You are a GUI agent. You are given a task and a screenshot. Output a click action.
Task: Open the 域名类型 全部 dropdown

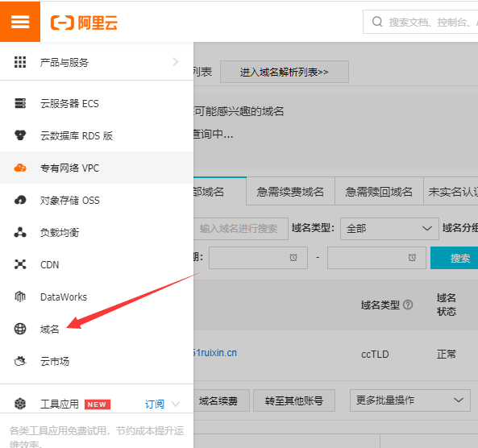389,228
